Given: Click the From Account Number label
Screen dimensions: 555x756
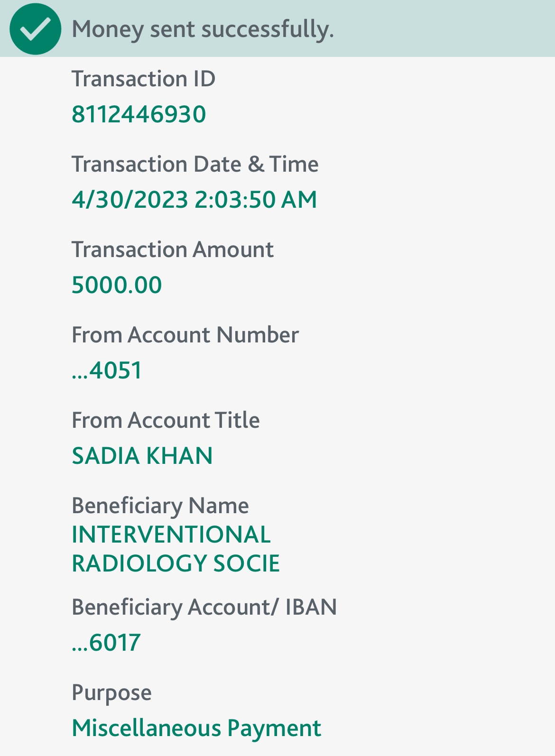Looking at the screenshot, I should 185,335.
